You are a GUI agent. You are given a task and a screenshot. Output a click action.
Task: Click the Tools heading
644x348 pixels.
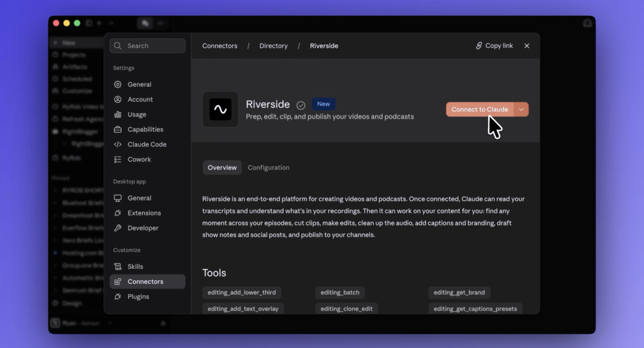click(x=214, y=273)
